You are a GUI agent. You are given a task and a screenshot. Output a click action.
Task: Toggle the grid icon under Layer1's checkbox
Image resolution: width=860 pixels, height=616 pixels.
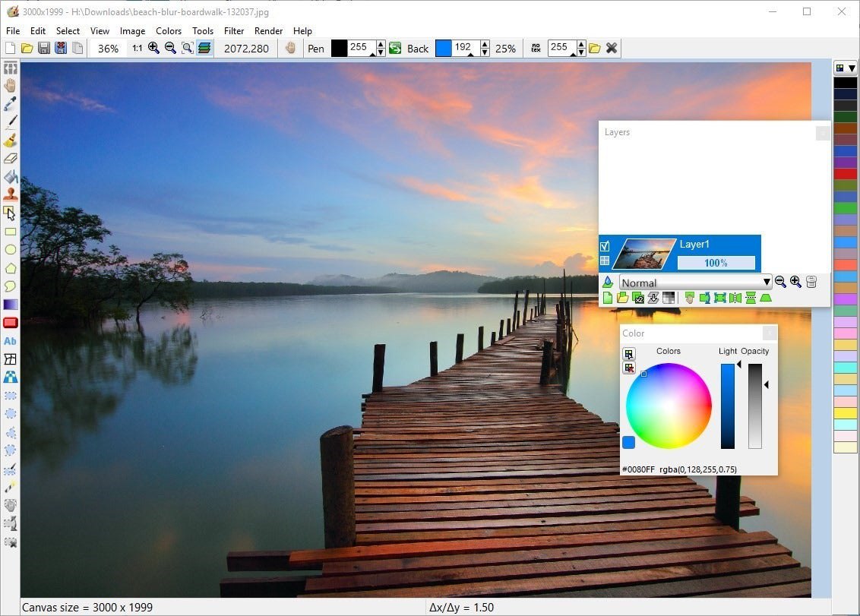605,261
